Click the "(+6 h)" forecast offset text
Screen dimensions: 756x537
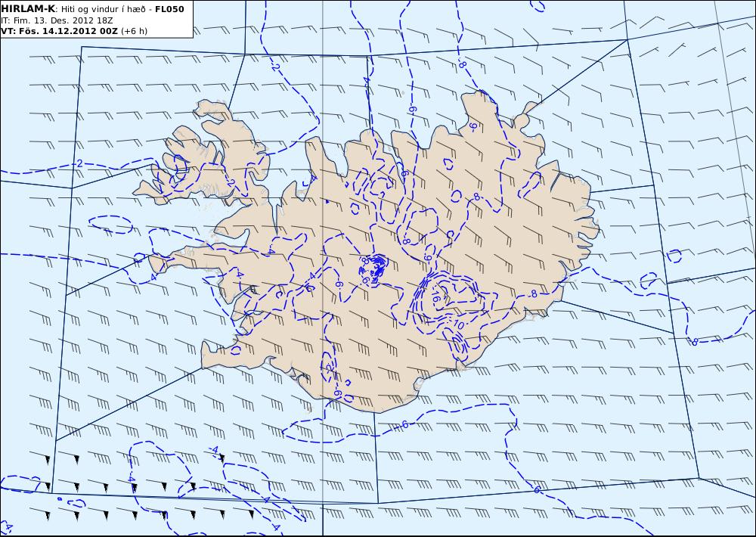pos(134,31)
